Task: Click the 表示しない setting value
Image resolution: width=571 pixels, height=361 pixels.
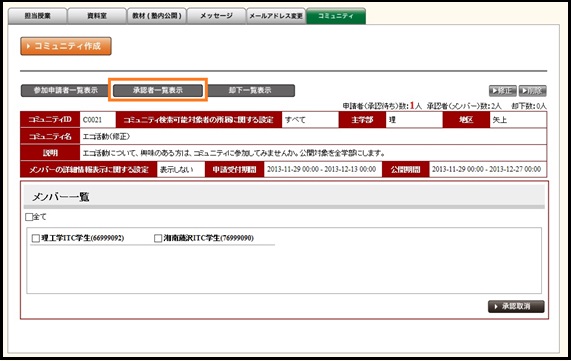Action: 176,170
